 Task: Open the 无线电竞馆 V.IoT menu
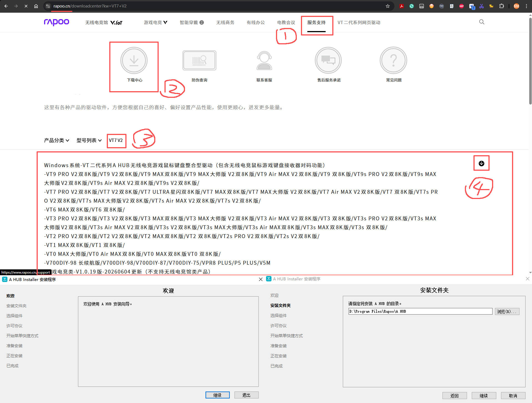104,22
